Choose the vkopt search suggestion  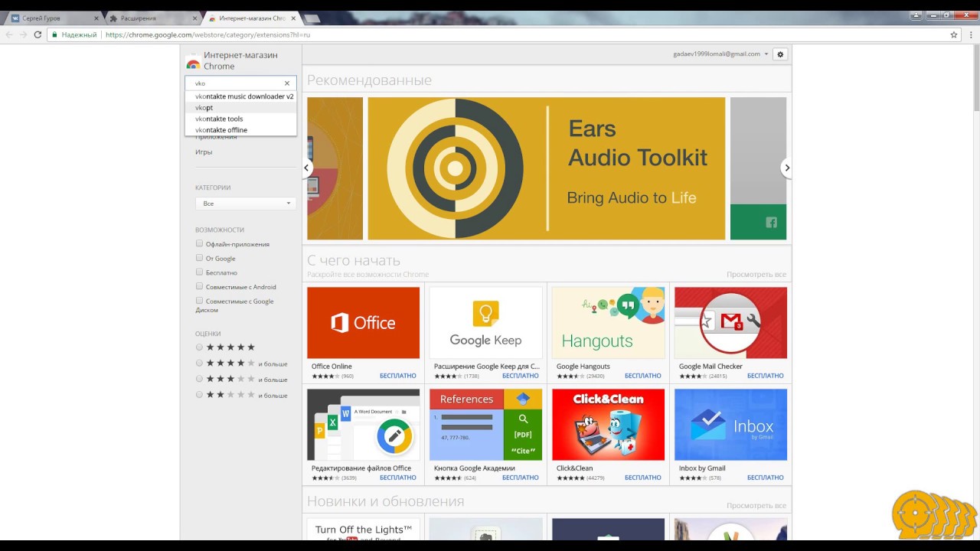[240, 108]
